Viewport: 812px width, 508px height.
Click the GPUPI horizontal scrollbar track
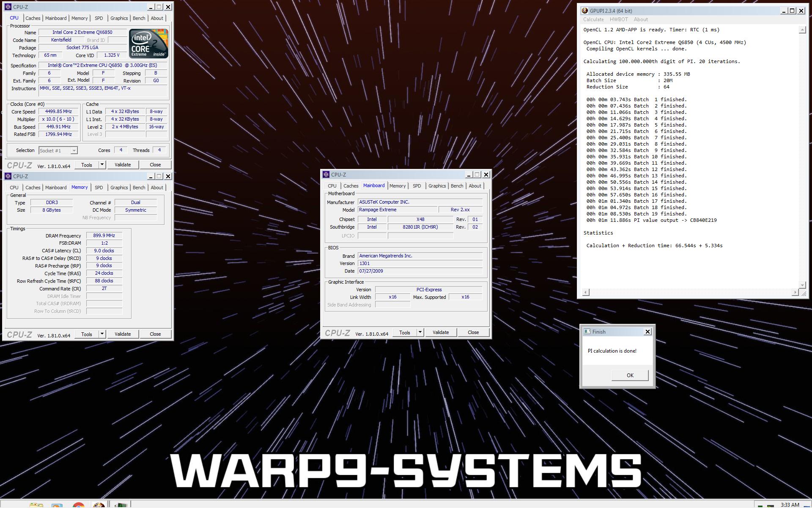tap(690, 292)
